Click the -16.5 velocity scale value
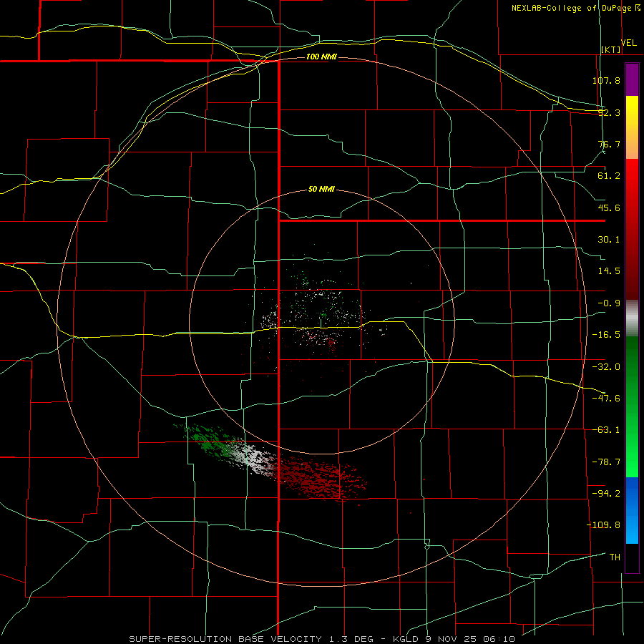The width and height of the screenshot is (644, 644). [606, 335]
